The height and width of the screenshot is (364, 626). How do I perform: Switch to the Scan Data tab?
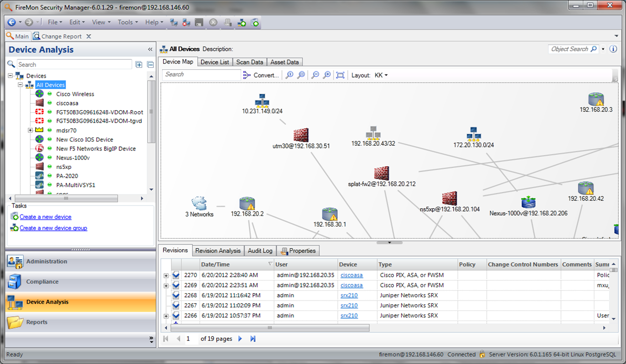point(249,62)
